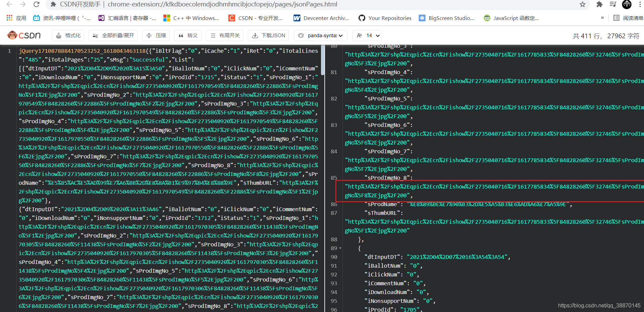Open the Devcenter Archiv bookmark
The image size is (644, 312).
(321, 18)
